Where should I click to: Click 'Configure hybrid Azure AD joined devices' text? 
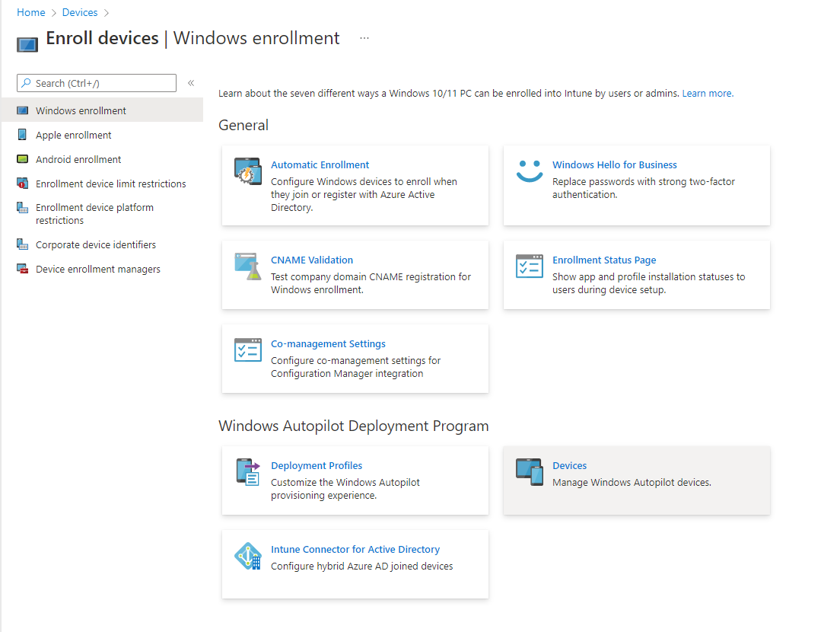click(361, 566)
